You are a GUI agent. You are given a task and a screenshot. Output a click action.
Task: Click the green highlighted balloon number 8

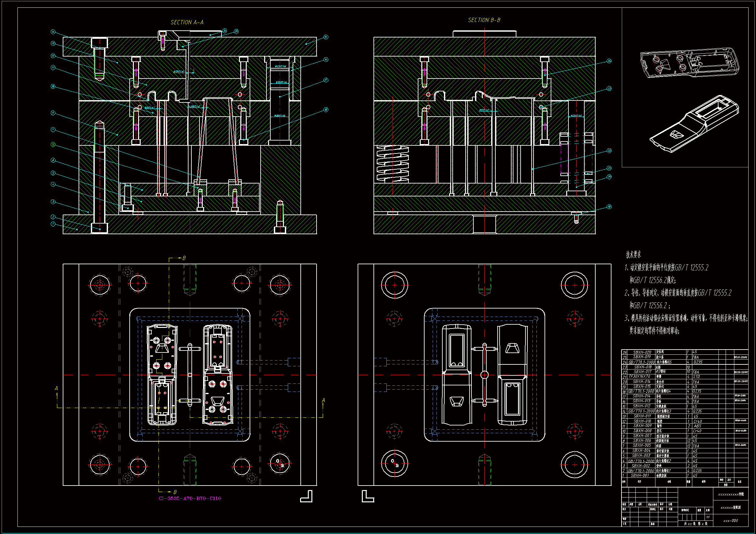[53, 144]
